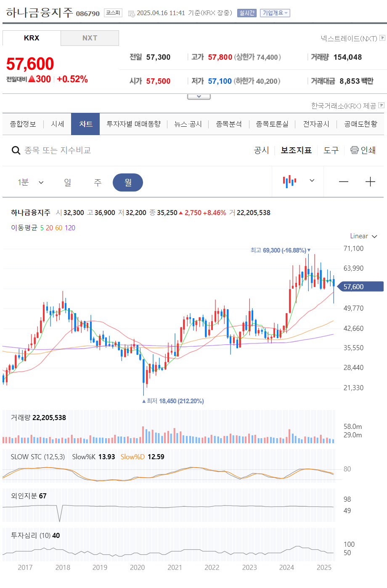The width and height of the screenshot is (387, 588).
Task: Click the 하나금융지주 stock title heading
Action: [x=40, y=13]
